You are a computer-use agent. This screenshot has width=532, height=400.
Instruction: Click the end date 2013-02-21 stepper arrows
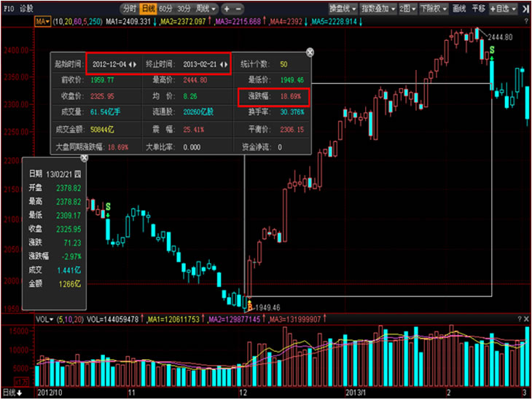pos(224,64)
